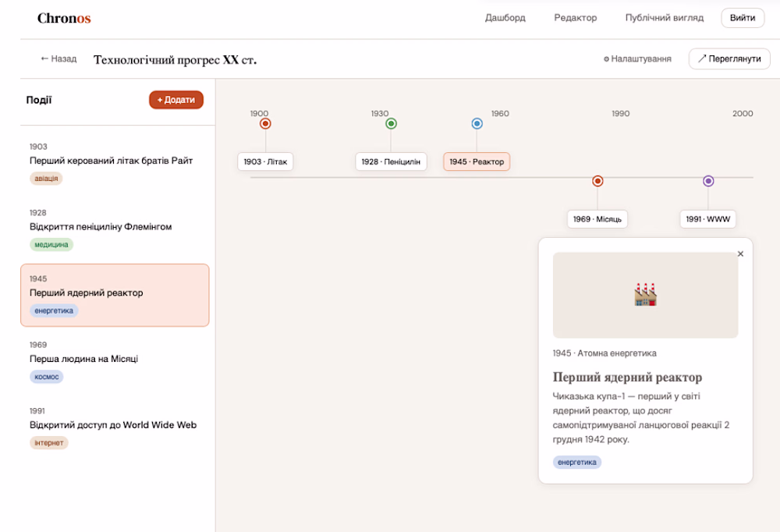Click the Чиказька купа-1 description text

coord(640,418)
